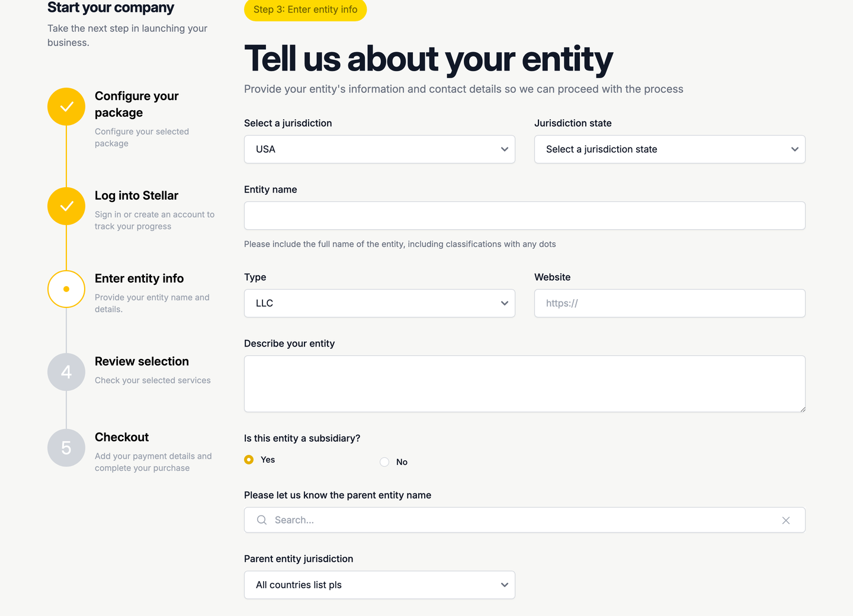Viewport: 853px width, 616px height.
Task: Click the Log into Stellar checkmark icon
Action: tap(66, 206)
